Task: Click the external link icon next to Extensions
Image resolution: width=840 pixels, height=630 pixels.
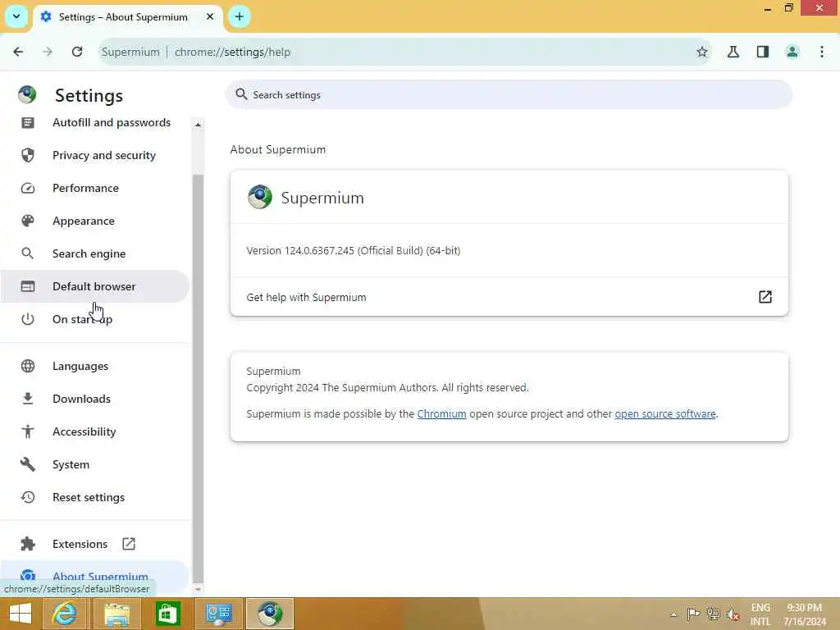Action: [129, 544]
